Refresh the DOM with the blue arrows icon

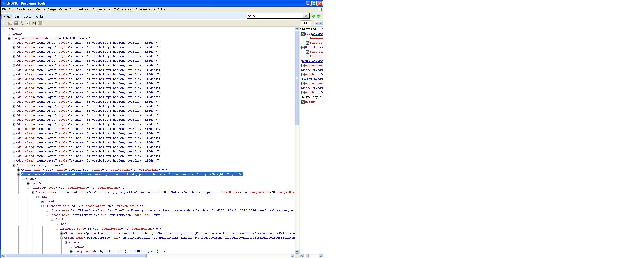tap(22, 23)
